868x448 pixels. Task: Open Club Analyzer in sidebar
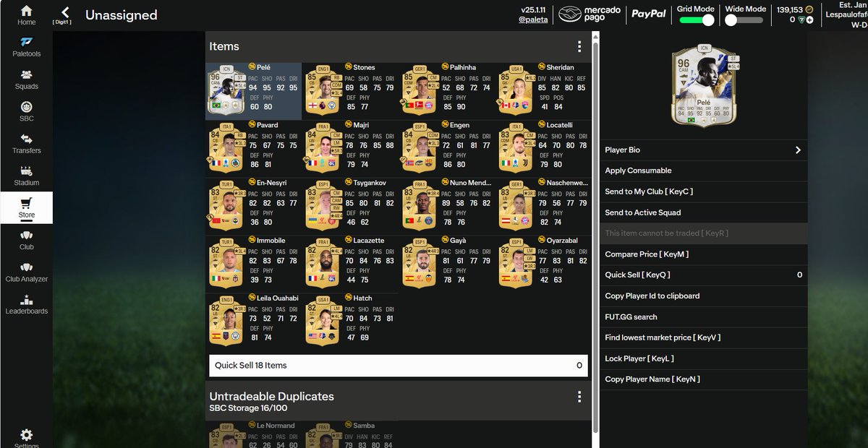tap(26, 272)
